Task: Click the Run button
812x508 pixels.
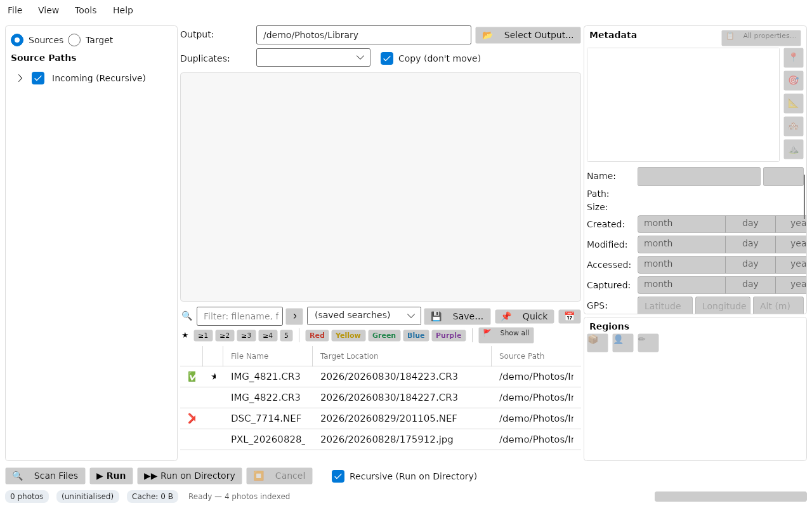Action: [x=111, y=476]
